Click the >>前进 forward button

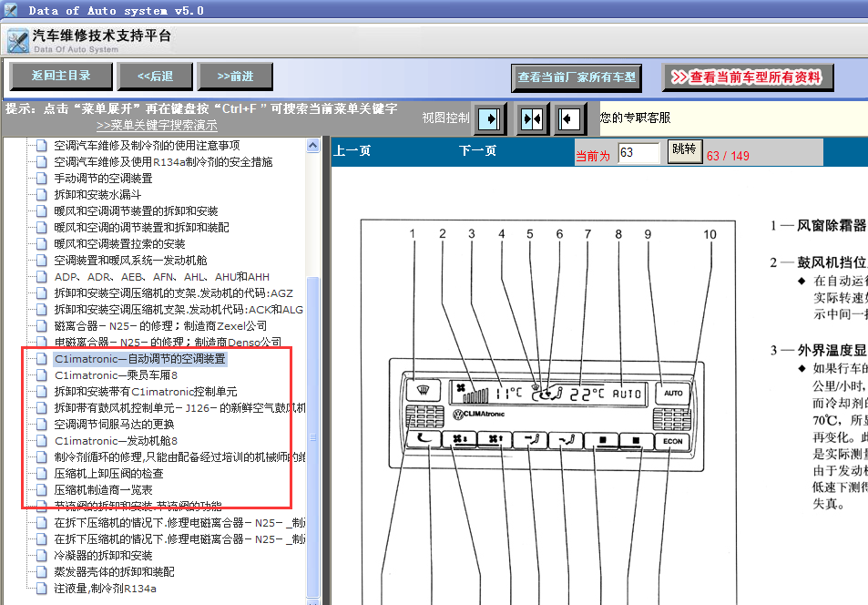[235, 76]
